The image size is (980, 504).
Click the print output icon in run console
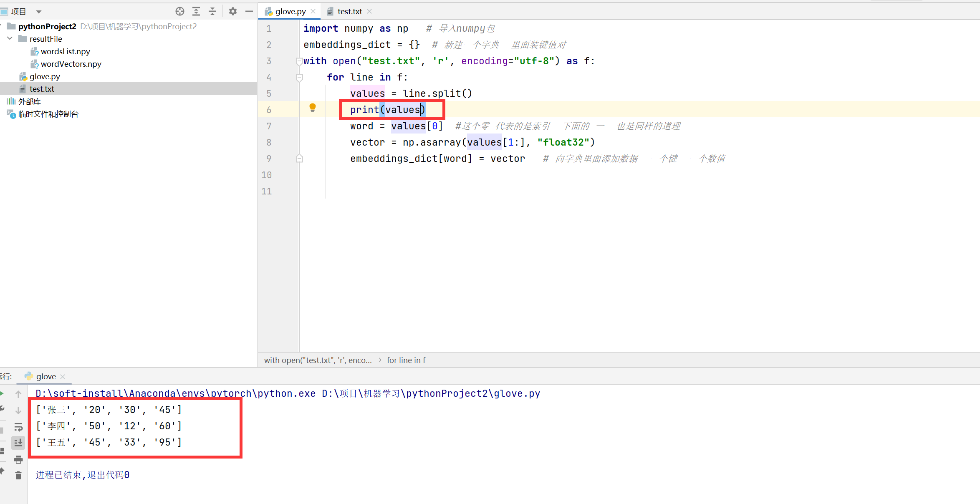tap(18, 460)
